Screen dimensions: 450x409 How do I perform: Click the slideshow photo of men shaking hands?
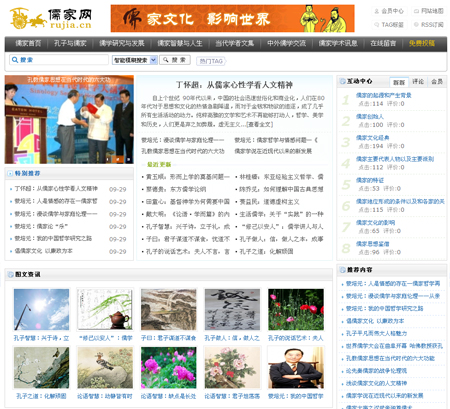pyautogui.click(x=69, y=119)
